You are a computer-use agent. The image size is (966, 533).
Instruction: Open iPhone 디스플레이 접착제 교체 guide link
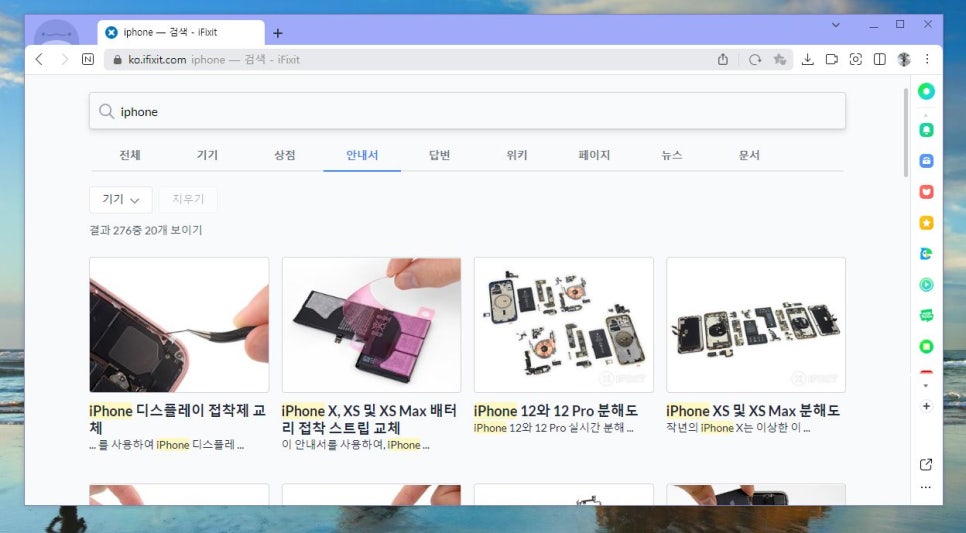(177, 419)
